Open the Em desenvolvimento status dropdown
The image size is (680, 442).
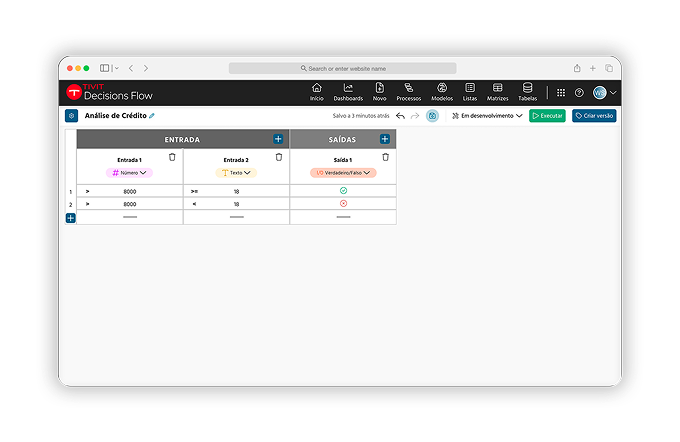click(487, 116)
